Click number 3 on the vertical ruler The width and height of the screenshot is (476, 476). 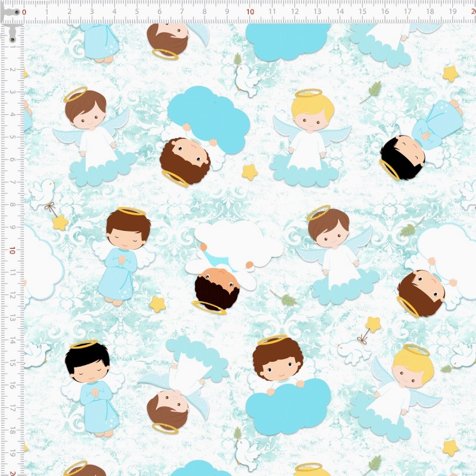click(12, 92)
